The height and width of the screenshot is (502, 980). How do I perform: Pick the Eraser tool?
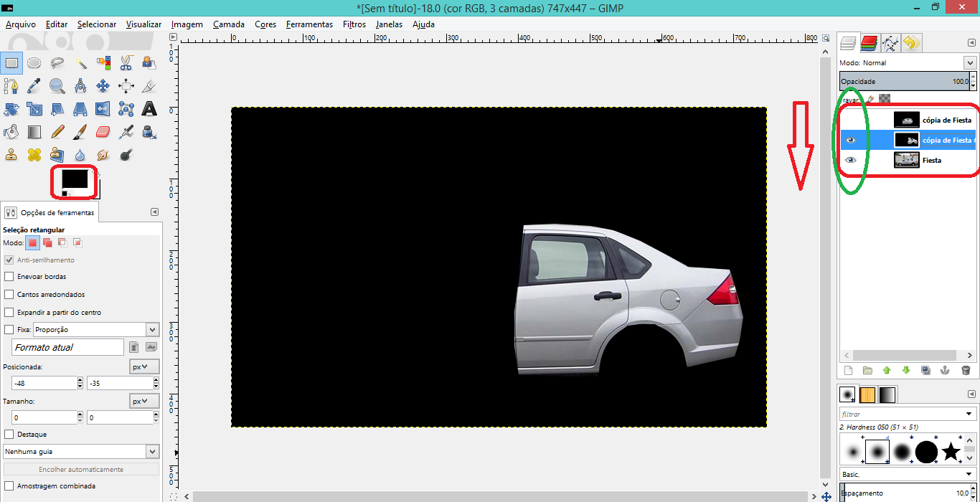click(103, 132)
